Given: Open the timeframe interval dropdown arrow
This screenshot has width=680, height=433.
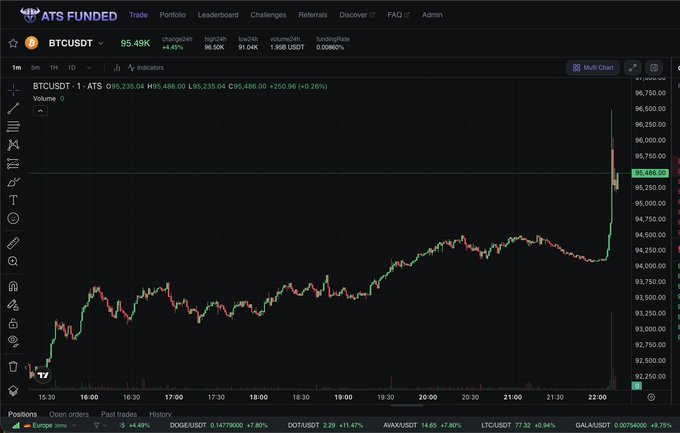Looking at the screenshot, I should (90, 67).
